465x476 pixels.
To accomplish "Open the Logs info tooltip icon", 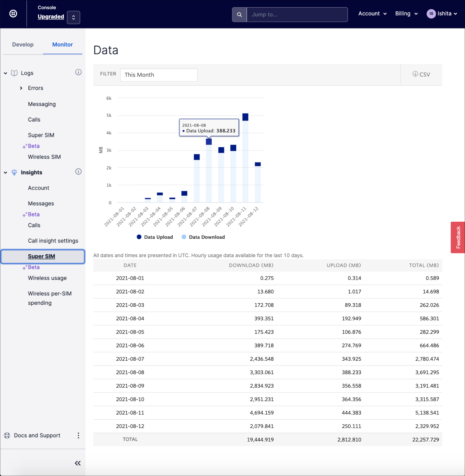I will click(79, 72).
